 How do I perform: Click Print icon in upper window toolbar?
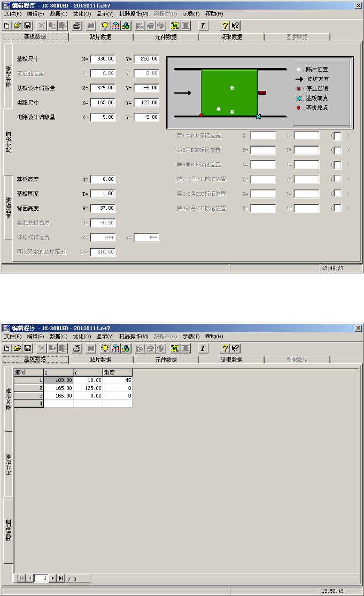pyautogui.click(x=77, y=26)
